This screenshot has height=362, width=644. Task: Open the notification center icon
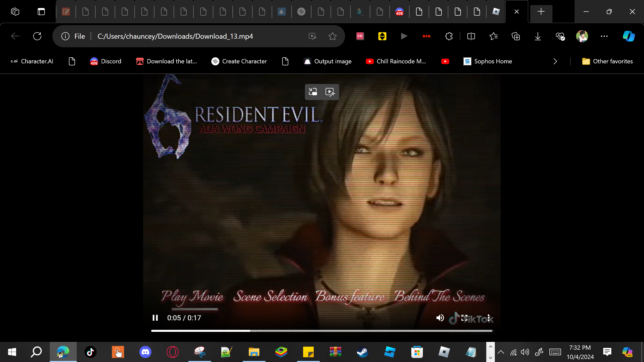(x=607, y=352)
